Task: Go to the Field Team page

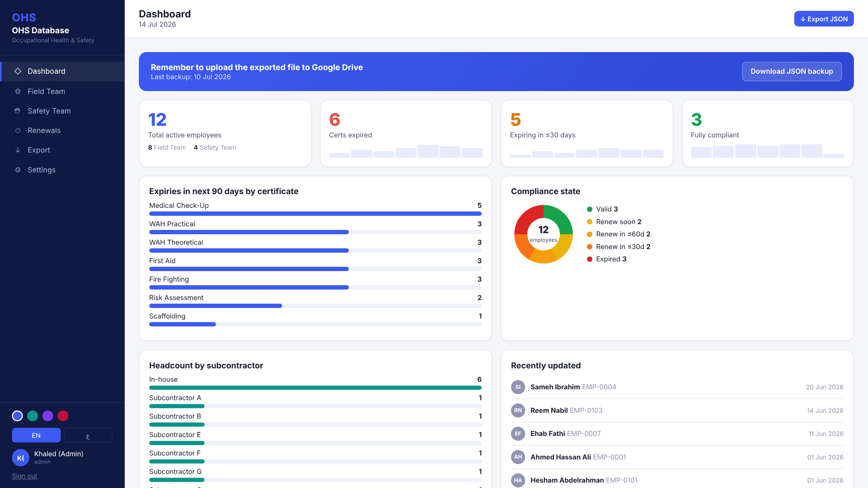Action: pos(62,91)
